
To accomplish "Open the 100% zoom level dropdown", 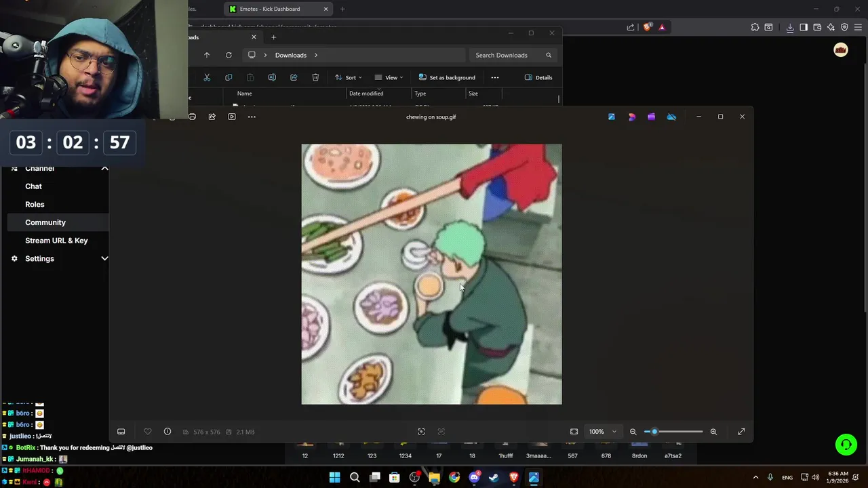I will pos(602,432).
